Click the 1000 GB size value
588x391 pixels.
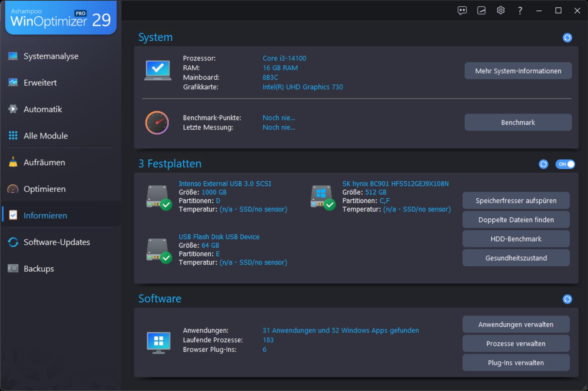[x=214, y=192]
